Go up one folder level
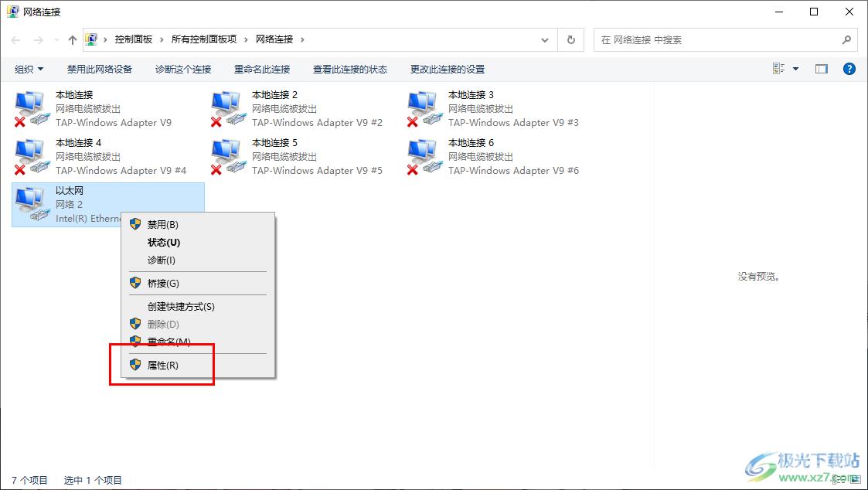 [x=73, y=40]
